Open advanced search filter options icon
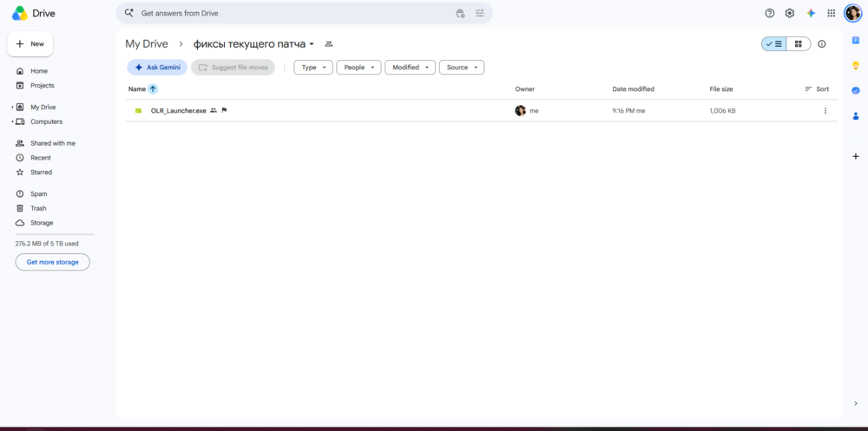Screen dimensions: 868x431 pos(480,13)
